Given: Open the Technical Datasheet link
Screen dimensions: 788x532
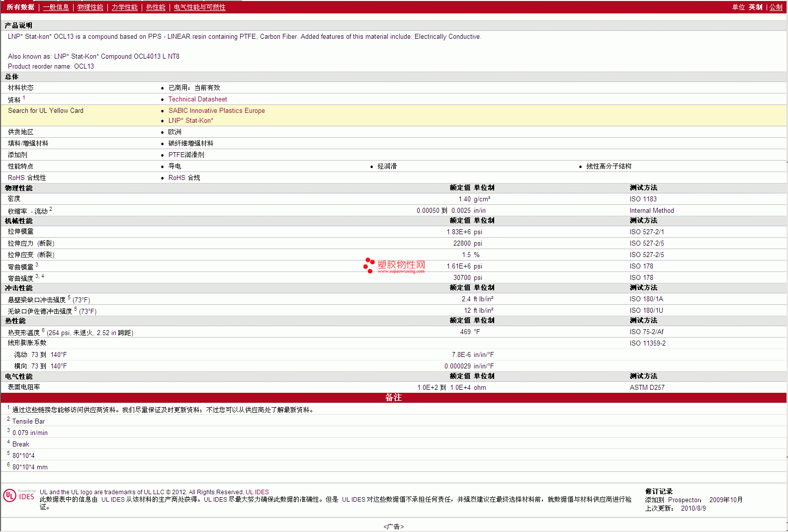Looking at the screenshot, I should coord(197,99).
